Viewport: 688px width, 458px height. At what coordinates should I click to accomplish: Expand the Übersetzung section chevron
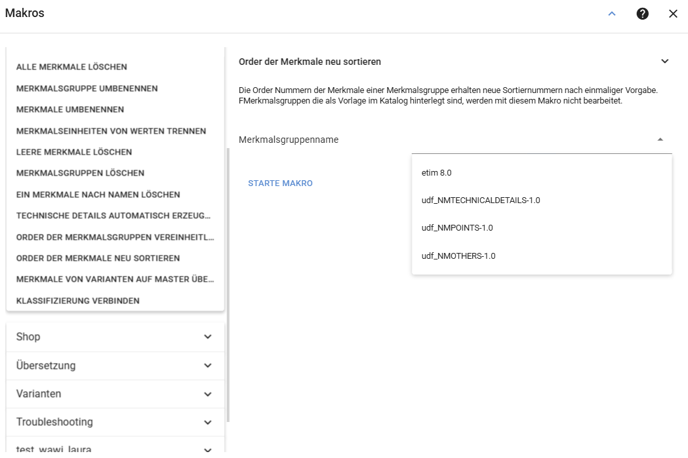pyautogui.click(x=208, y=365)
